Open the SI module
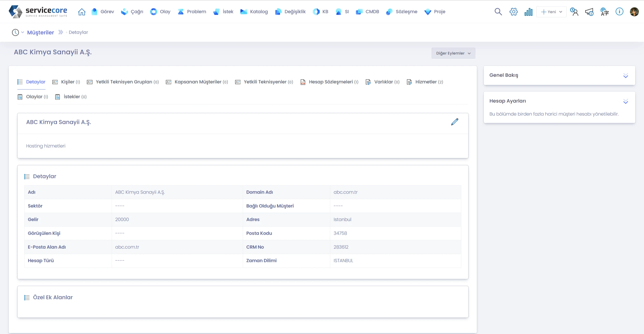 (x=342, y=12)
